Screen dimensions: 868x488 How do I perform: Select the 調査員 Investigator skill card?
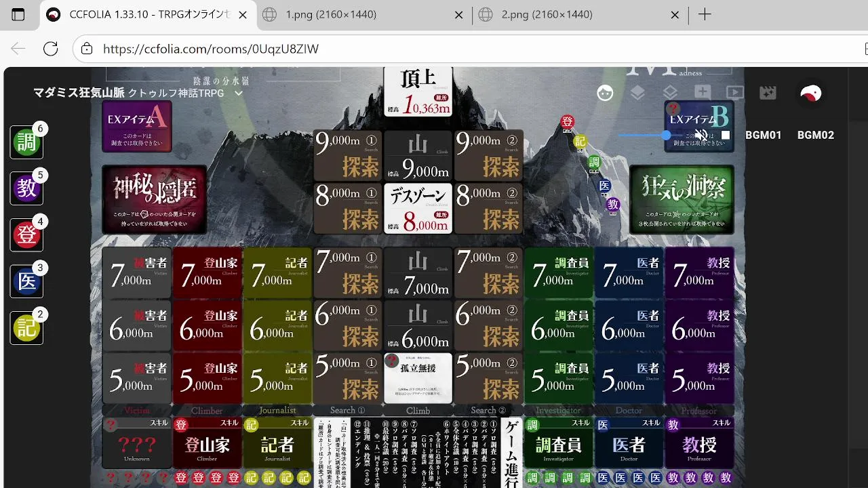click(559, 443)
